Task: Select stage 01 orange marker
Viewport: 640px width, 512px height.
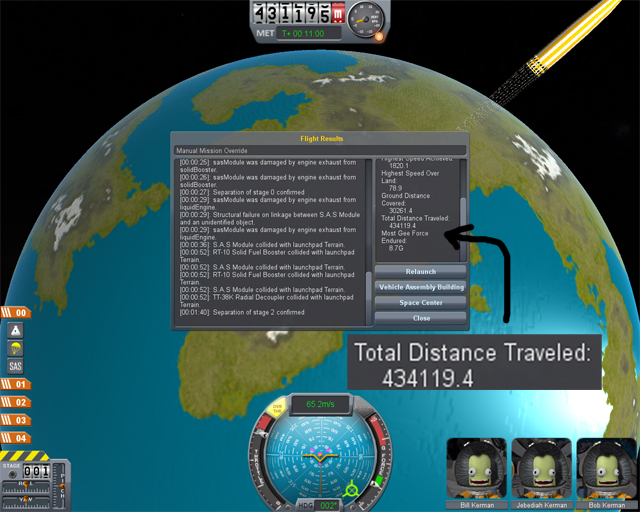Action: tap(18, 384)
